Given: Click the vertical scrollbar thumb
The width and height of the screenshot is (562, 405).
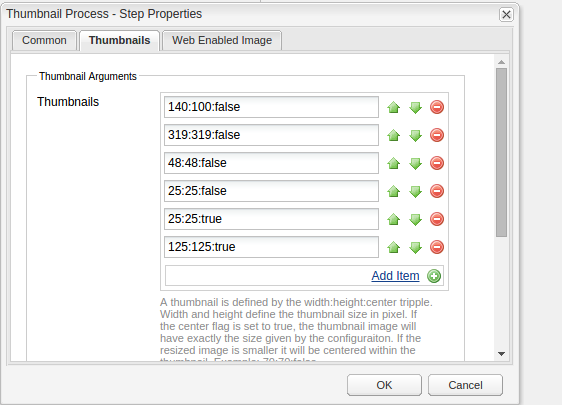Looking at the screenshot, I should (501, 152).
